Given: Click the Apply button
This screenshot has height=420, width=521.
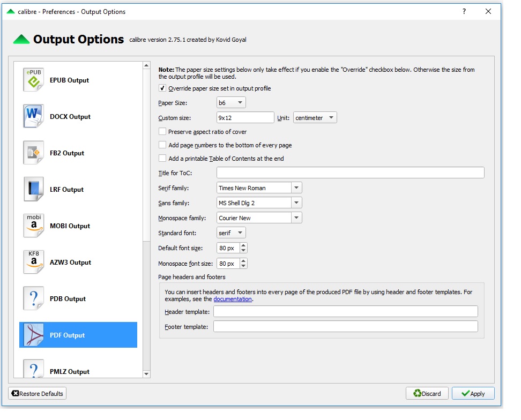Looking at the screenshot, I should point(473,393).
